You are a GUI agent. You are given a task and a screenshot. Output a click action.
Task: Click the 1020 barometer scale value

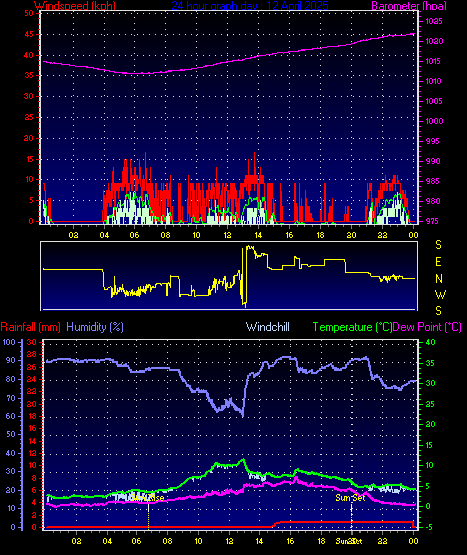(x=434, y=41)
